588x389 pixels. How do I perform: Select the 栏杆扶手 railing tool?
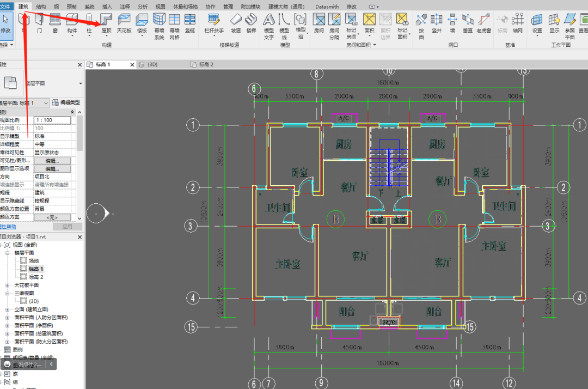(214, 23)
